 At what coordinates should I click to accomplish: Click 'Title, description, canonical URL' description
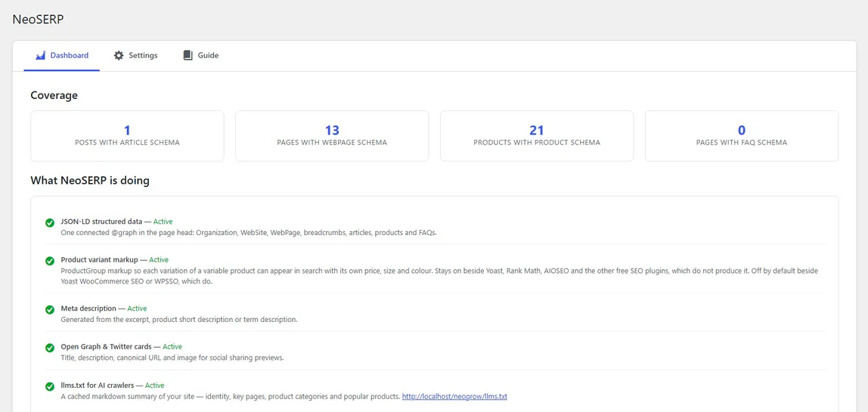pyautogui.click(x=172, y=358)
